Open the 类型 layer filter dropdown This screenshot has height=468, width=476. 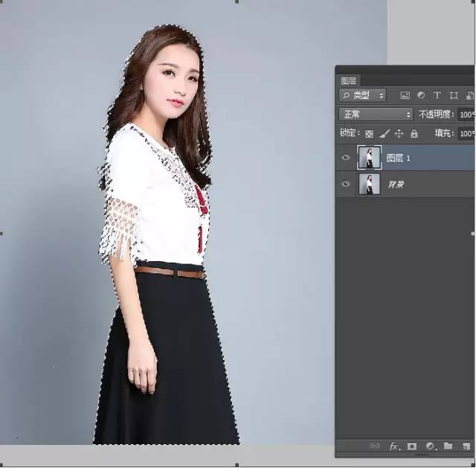(x=363, y=95)
